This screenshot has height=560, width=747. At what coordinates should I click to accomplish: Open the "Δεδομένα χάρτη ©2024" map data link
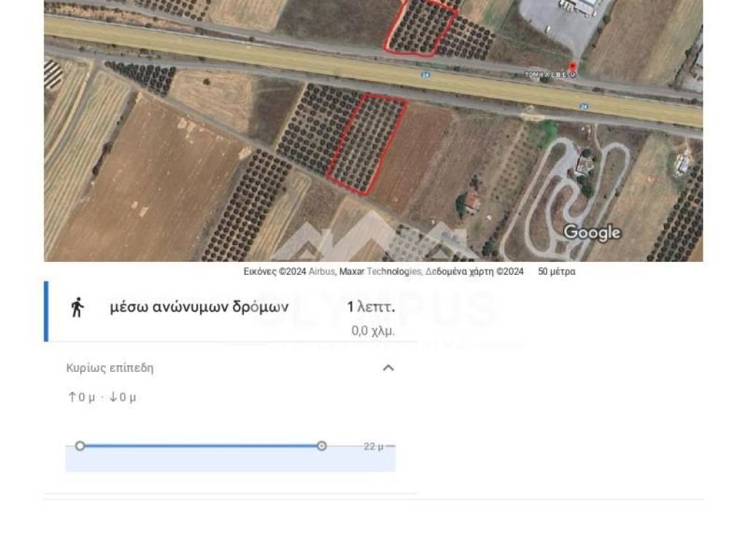[x=475, y=272]
